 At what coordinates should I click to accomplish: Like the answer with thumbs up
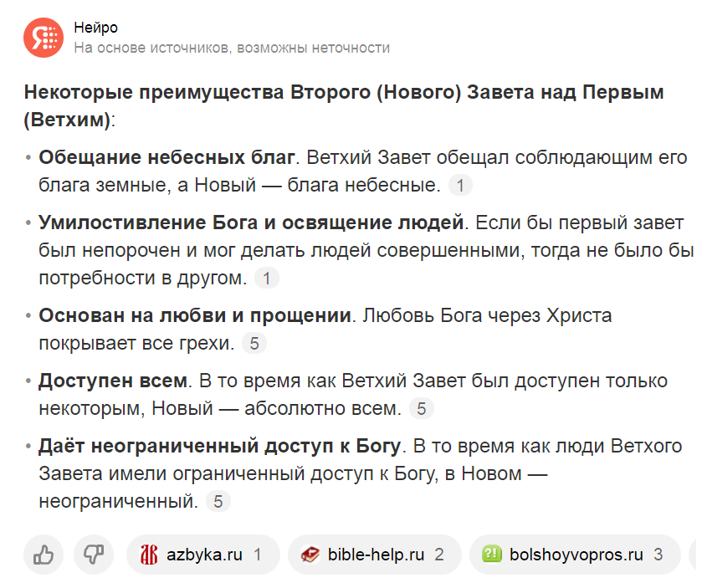pyautogui.click(x=44, y=555)
